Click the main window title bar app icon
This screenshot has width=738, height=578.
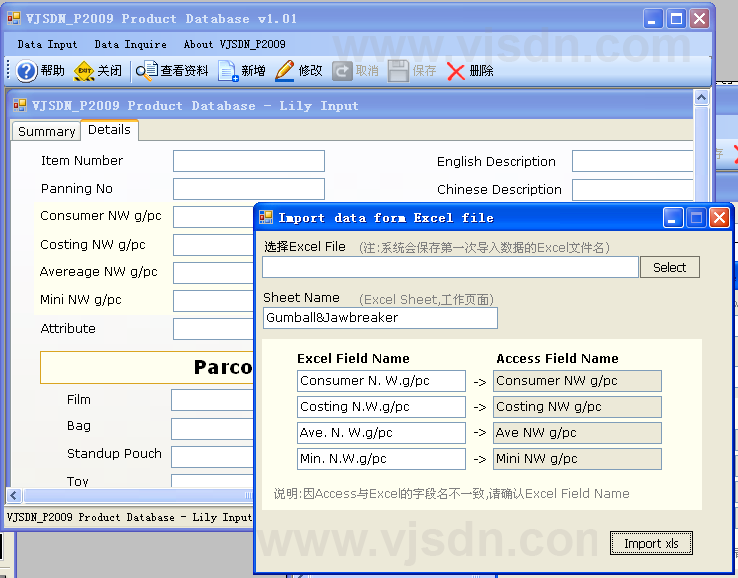[x=14, y=18]
